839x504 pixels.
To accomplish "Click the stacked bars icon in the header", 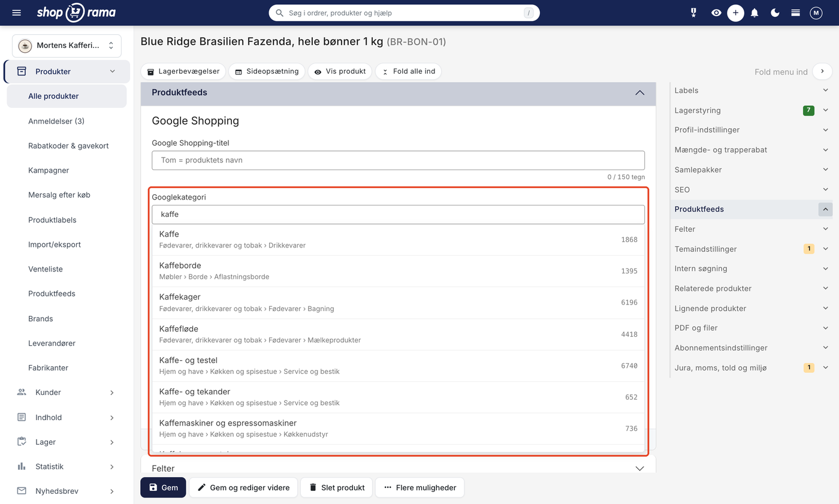I will pos(796,13).
